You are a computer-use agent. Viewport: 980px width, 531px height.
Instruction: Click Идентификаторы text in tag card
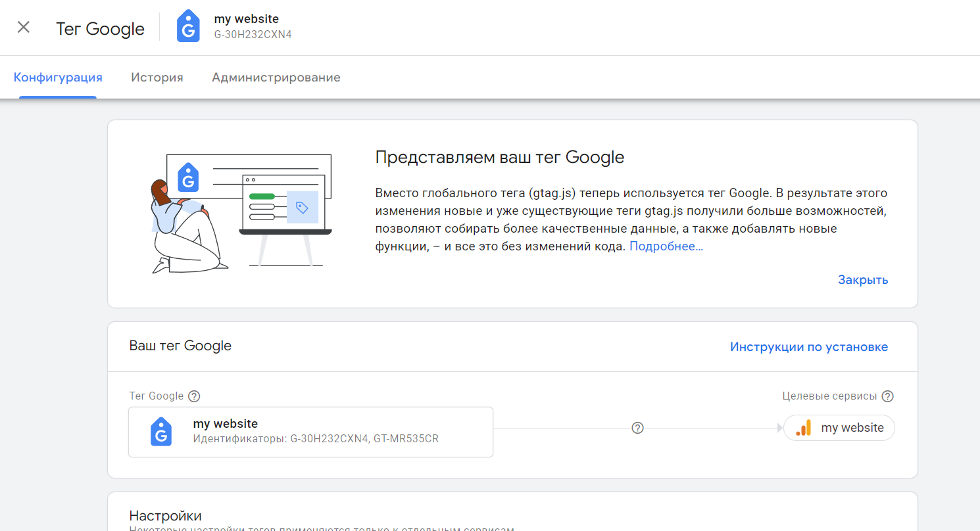316,439
